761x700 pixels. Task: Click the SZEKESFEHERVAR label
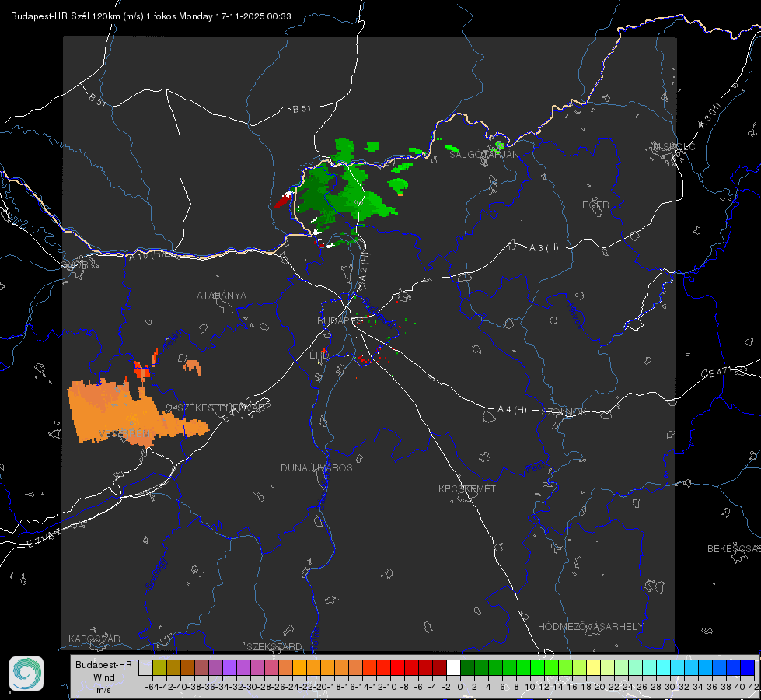click(221, 408)
